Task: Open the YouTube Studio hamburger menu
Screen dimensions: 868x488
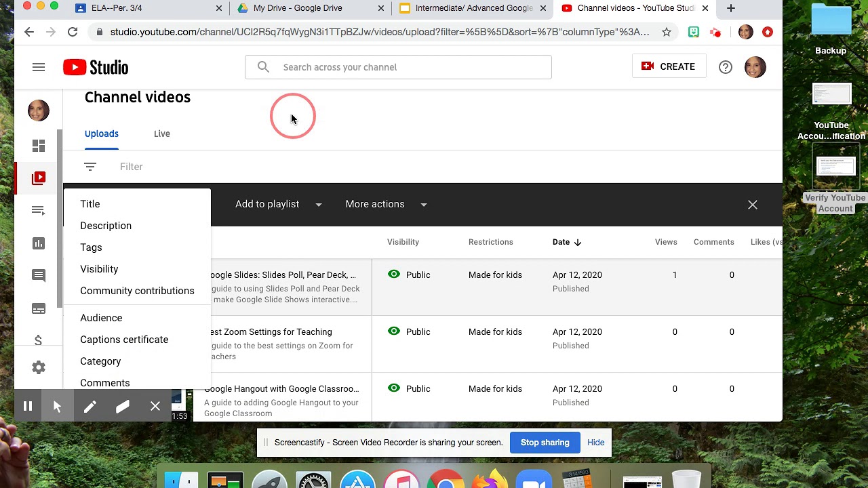Action: [39, 67]
